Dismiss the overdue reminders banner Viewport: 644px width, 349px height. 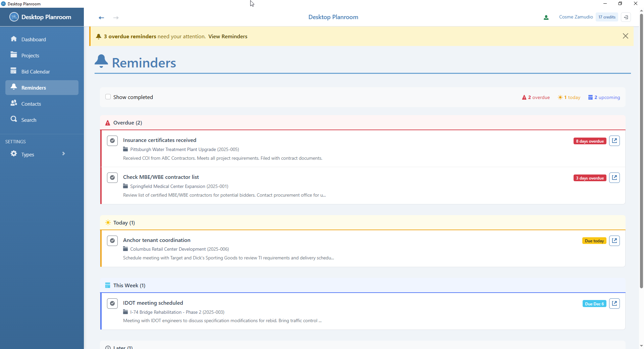click(625, 36)
